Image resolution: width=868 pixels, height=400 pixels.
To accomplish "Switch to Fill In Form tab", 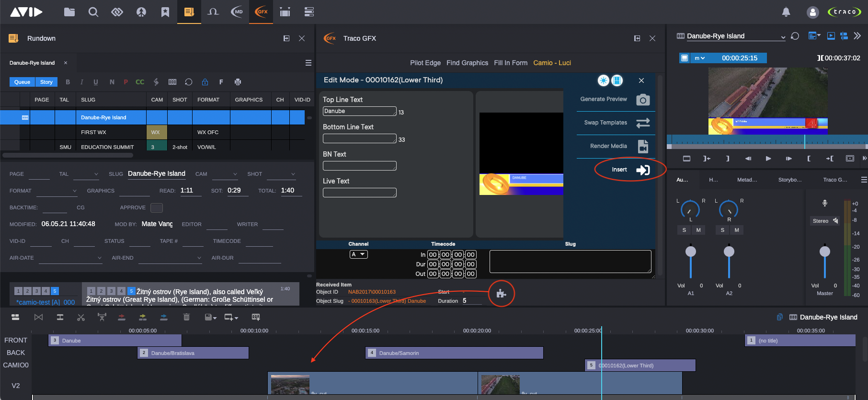I will [511, 63].
